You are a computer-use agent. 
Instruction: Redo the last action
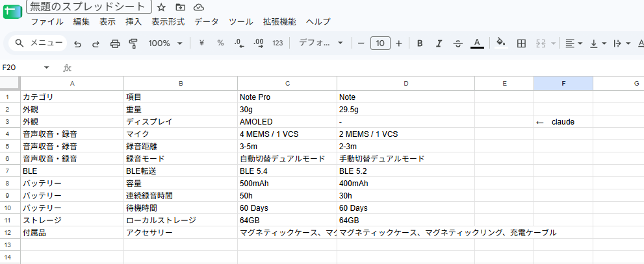[96, 43]
